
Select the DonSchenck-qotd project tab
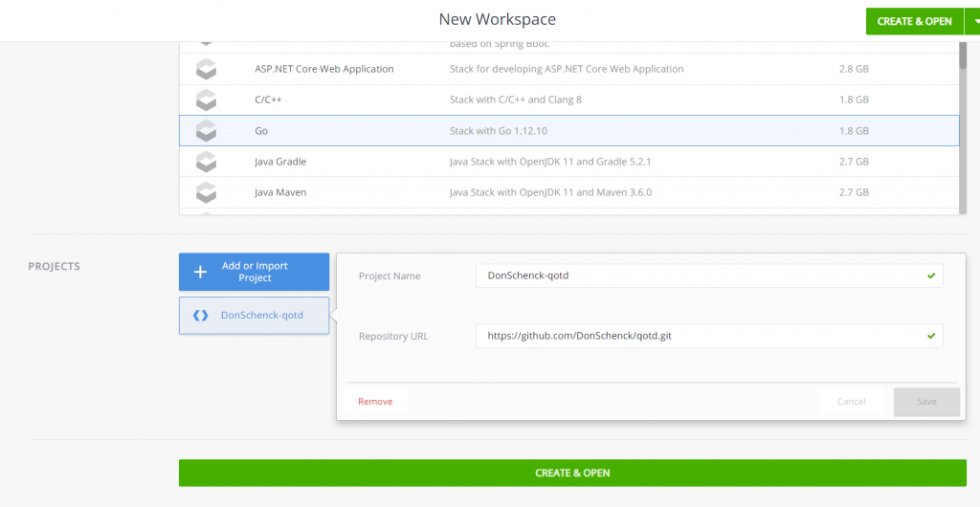(254, 315)
